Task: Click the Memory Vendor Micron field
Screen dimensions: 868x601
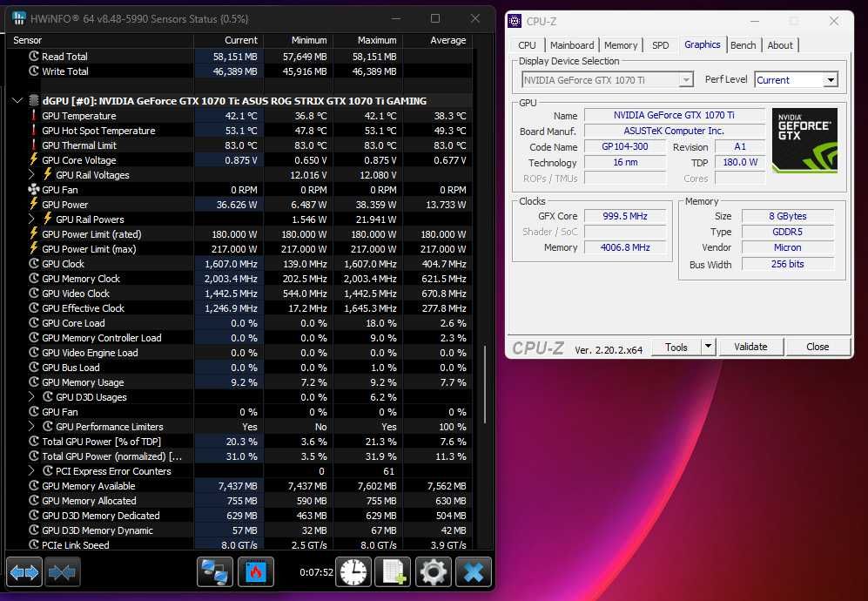Action: click(x=788, y=247)
